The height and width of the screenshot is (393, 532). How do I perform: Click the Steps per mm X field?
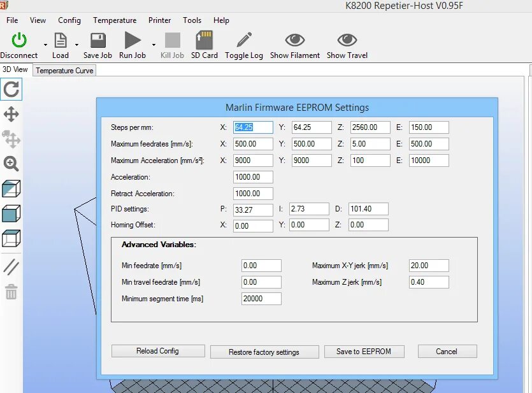point(253,127)
